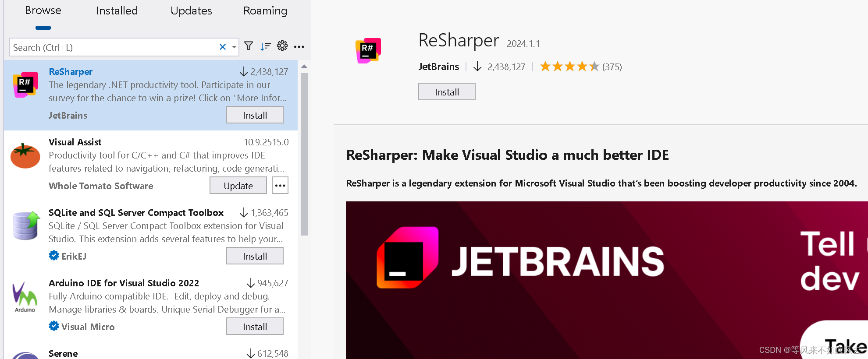Click Visual Micro publisher name

tap(88, 327)
